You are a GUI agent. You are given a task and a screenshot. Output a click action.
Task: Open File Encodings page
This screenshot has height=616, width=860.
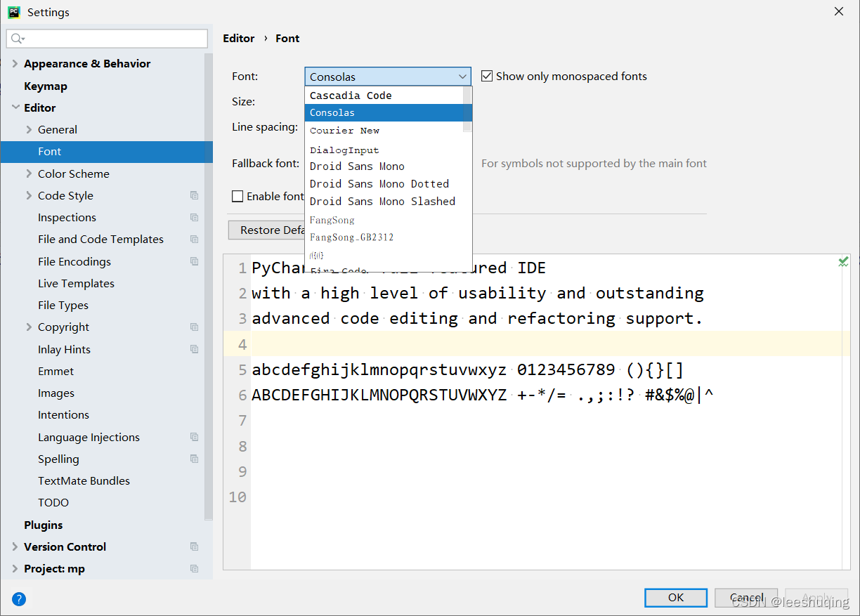coord(74,261)
